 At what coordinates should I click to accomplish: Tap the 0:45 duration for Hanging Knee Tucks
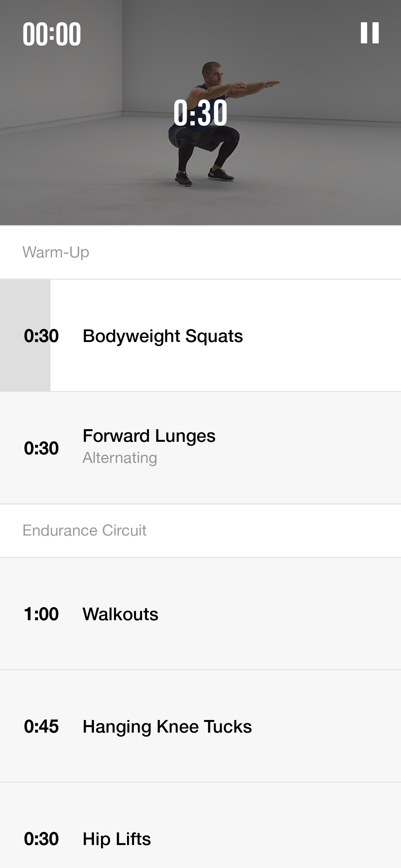(x=41, y=726)
